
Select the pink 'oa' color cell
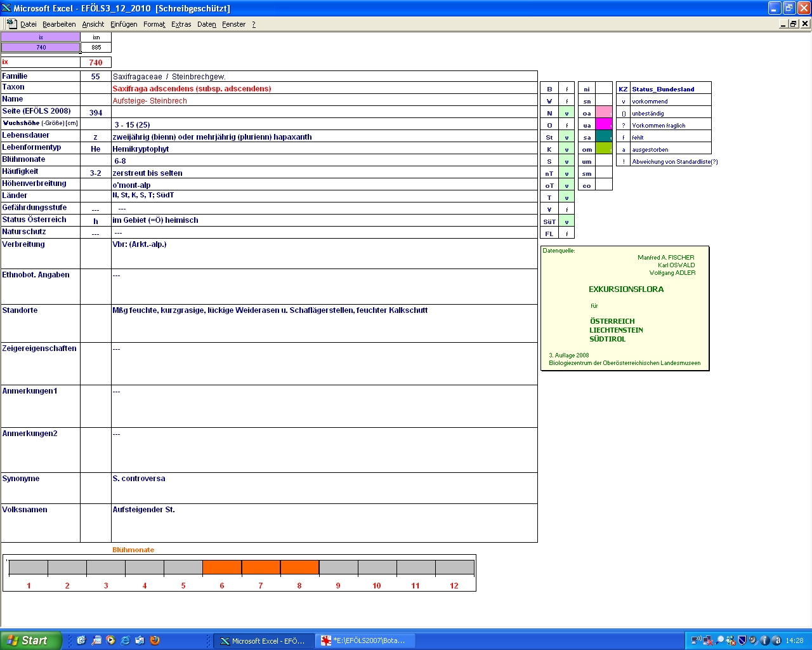(604, 112)
